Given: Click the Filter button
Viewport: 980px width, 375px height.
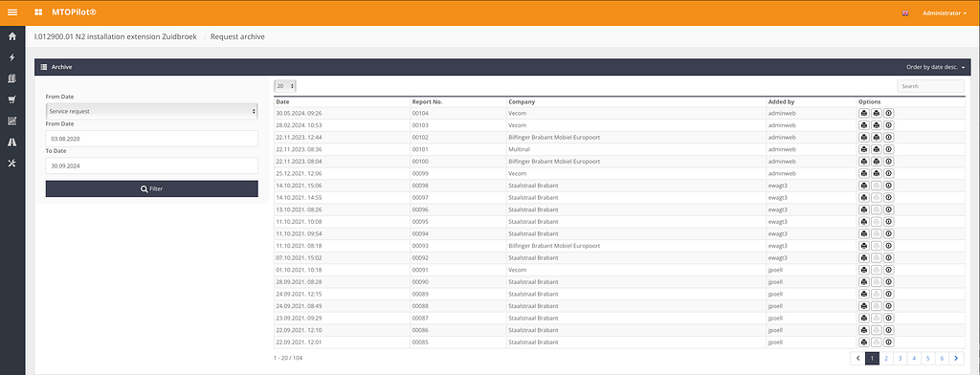Looking at the screenshot, I should [x=152, y=188].
